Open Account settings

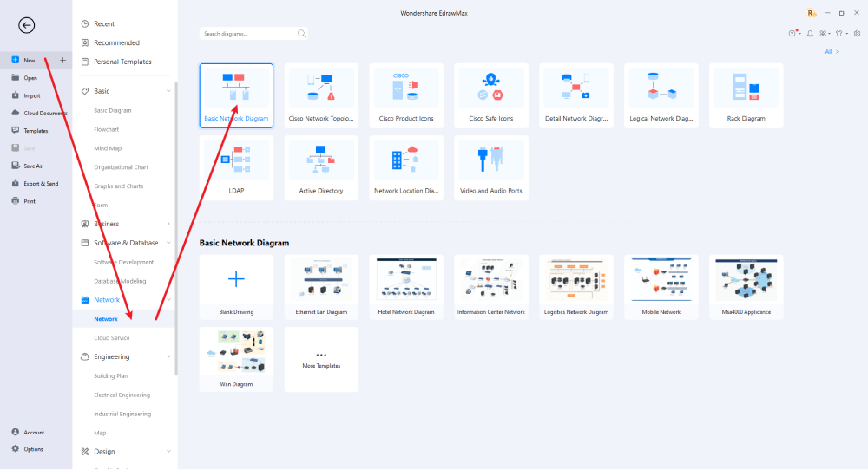point(28,433)
